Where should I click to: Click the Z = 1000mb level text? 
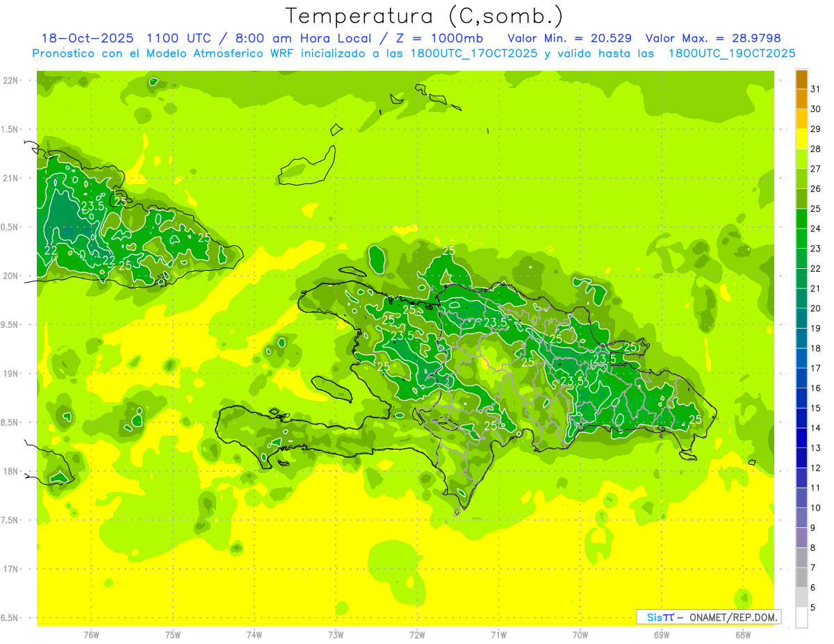(x=443, y=38)
